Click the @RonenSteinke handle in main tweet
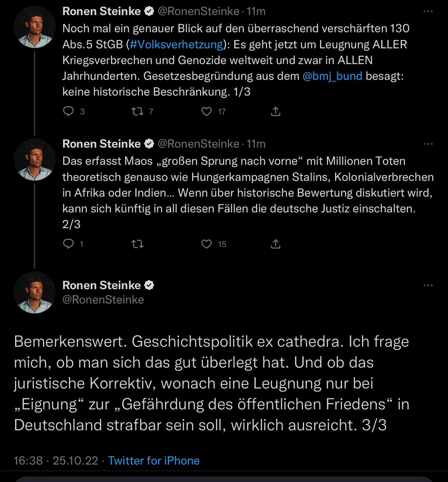 (x=103, y=300)
